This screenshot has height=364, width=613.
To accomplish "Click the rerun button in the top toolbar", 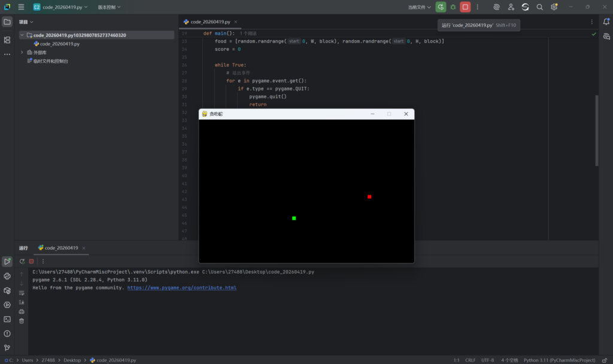I will point(441,7).
